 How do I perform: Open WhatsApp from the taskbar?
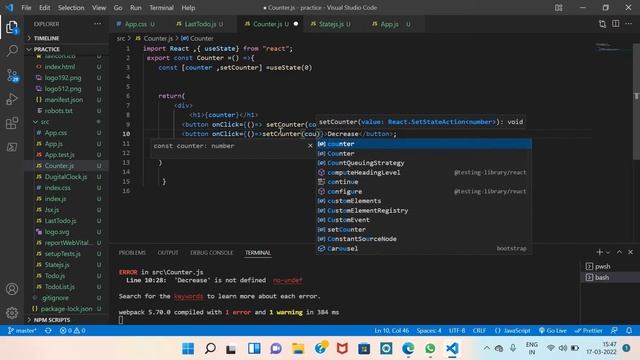(x=430, y=349)
